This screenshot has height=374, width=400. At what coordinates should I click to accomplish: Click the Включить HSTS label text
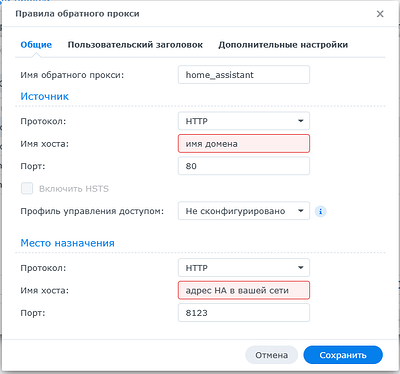(74, 189)
